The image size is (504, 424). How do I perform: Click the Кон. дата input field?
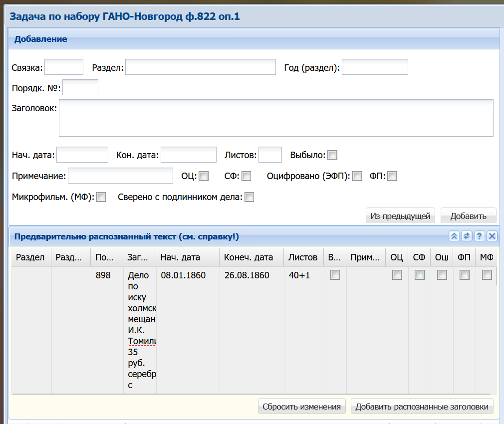coord(189,155)
